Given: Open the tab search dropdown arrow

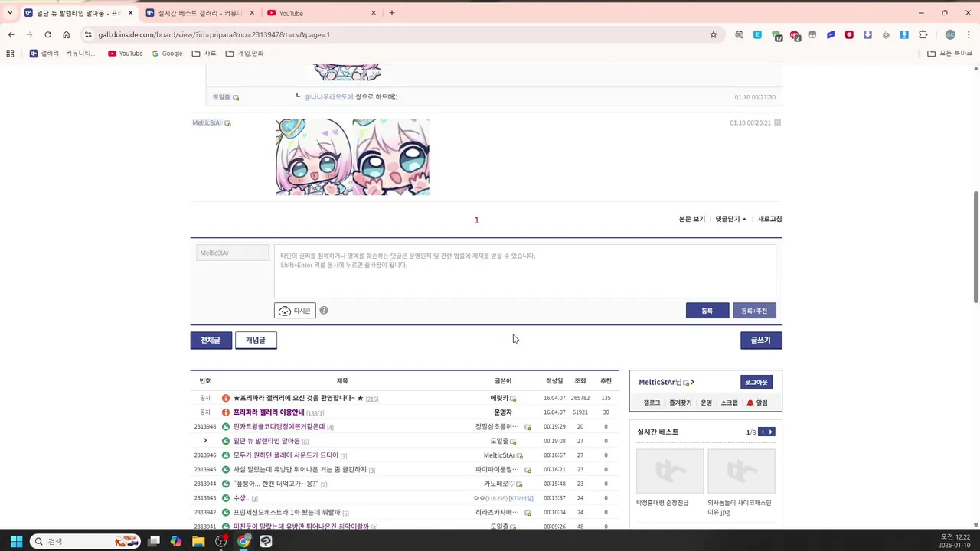Looking at the screenshot, I should (x=10, y=13).
